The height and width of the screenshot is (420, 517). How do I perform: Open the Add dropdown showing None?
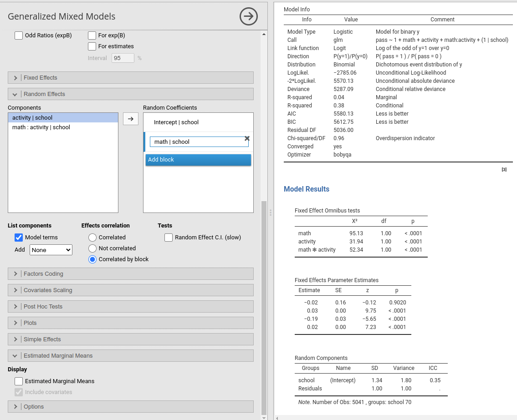[51, 250]
